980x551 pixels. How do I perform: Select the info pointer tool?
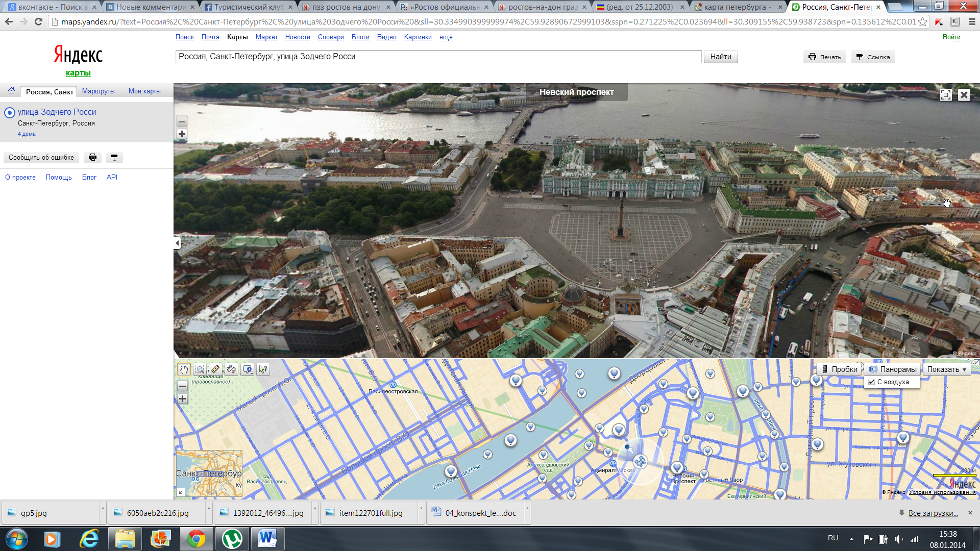tap(263, 369)
